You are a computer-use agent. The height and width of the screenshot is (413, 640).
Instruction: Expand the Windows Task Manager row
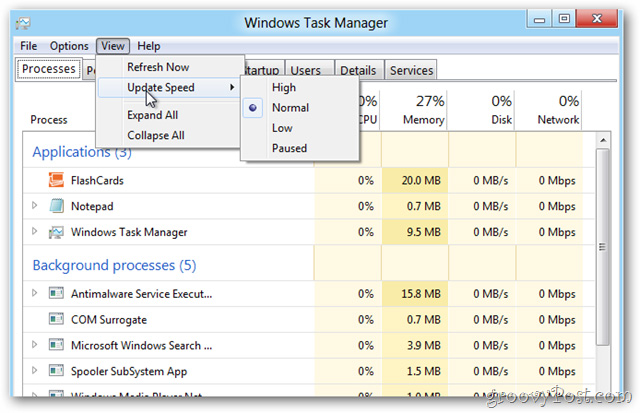coord(35,231)
